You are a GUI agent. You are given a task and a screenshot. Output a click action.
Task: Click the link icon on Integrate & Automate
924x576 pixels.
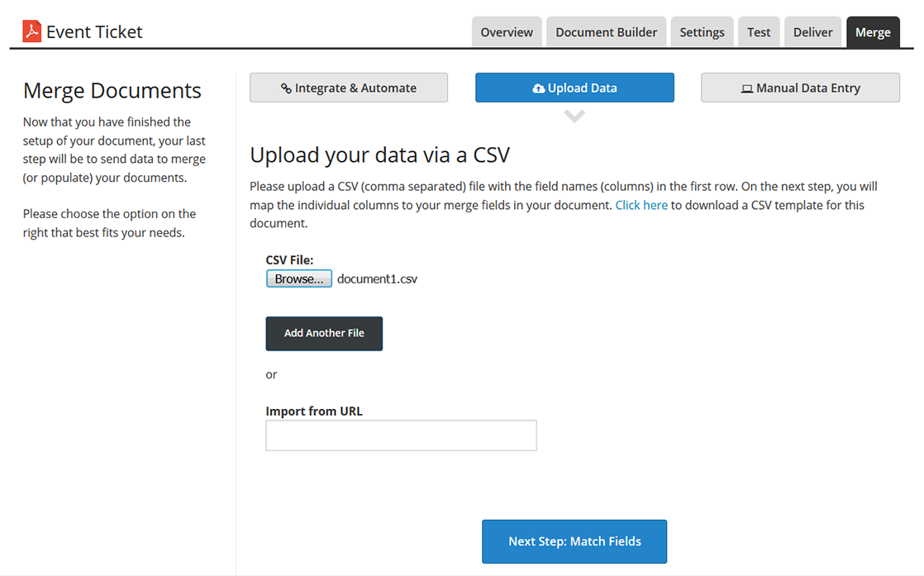(x=286, y=88)
